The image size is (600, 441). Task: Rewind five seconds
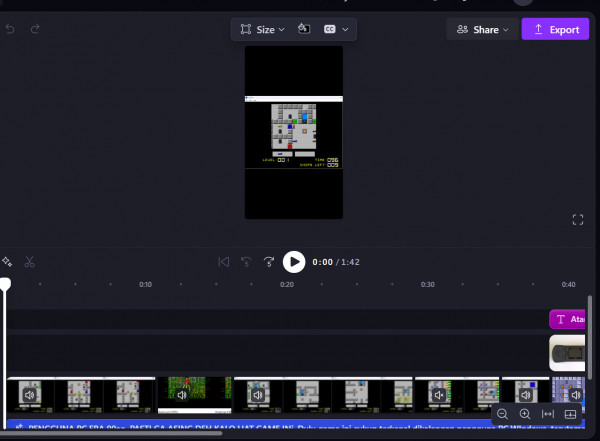(x=246, y=262)
